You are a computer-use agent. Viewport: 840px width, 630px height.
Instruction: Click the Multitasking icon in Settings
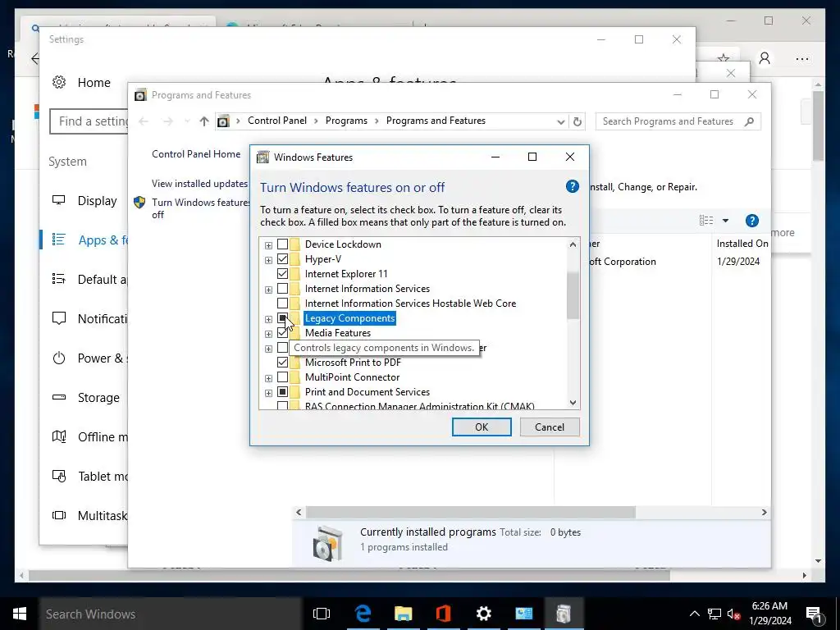59,515
